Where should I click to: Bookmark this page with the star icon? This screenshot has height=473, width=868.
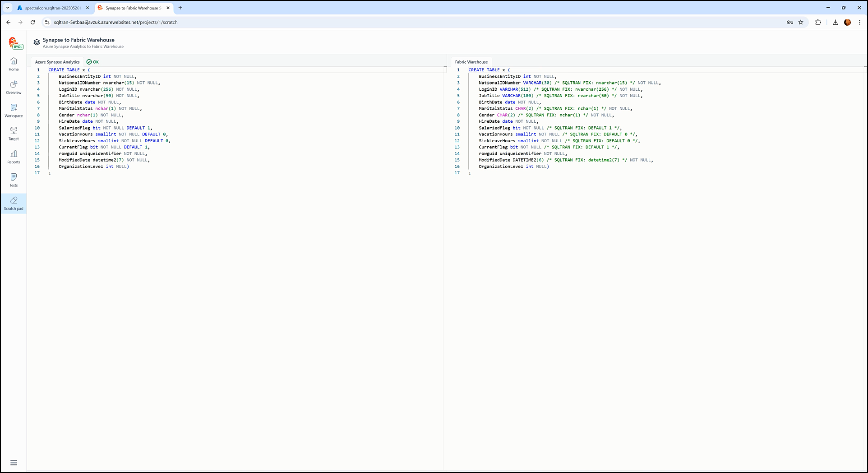click(801, 22)
